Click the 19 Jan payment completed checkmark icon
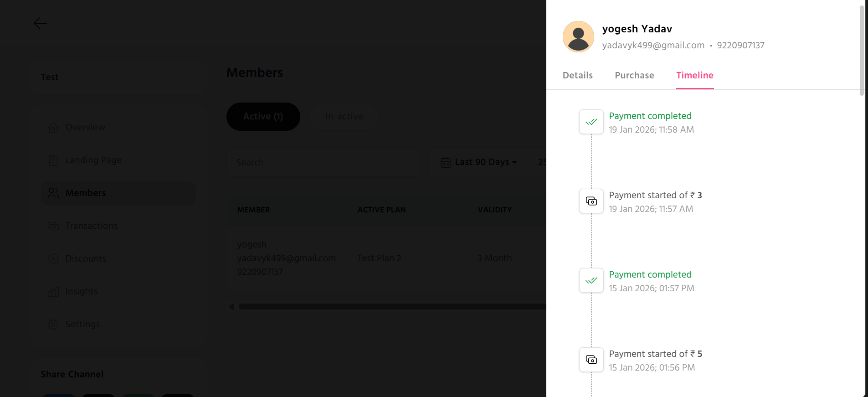Viewport: 868px width, 397px height. pyautogui.click(x=591, y=122)
